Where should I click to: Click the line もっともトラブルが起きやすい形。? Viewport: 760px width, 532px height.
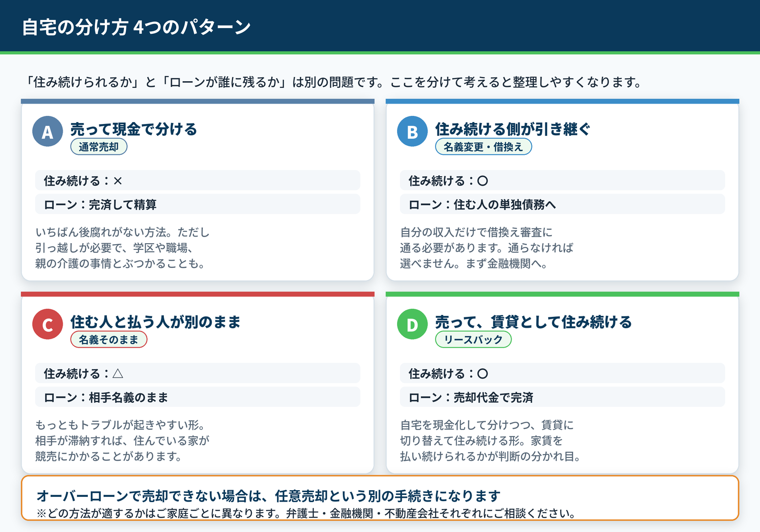(x=120, y=425)
